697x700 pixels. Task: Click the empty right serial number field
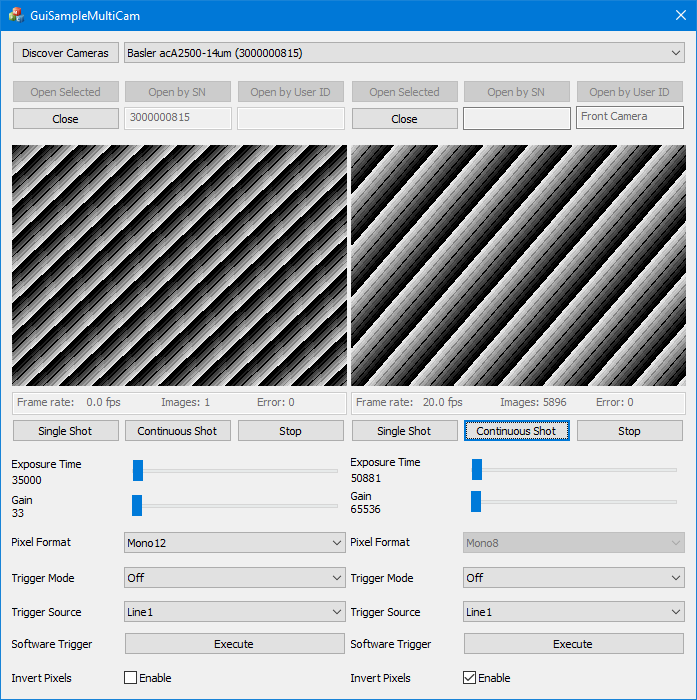coord(517,118)
